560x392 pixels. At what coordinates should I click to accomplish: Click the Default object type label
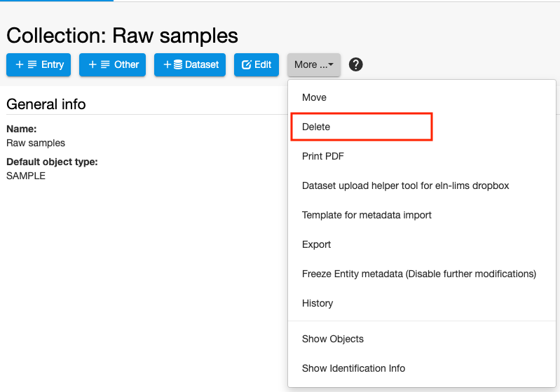[x=52, y=162]
